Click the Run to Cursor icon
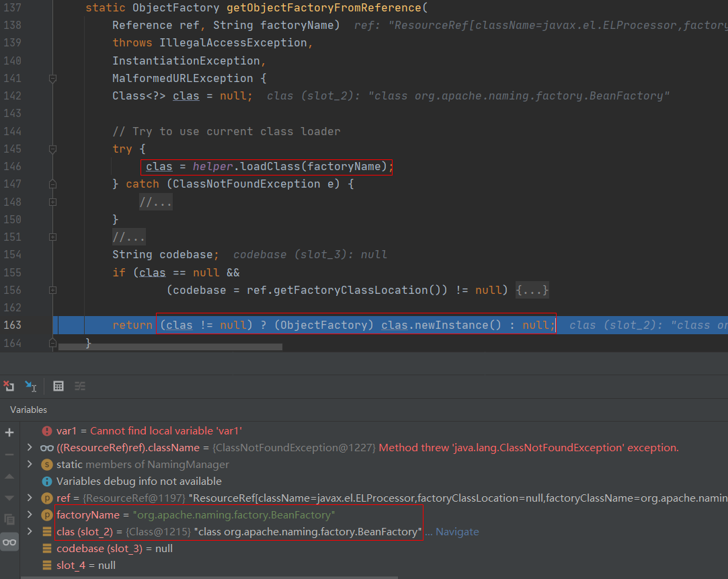This screenshot has width=728, height=579. tap(31, 386)
